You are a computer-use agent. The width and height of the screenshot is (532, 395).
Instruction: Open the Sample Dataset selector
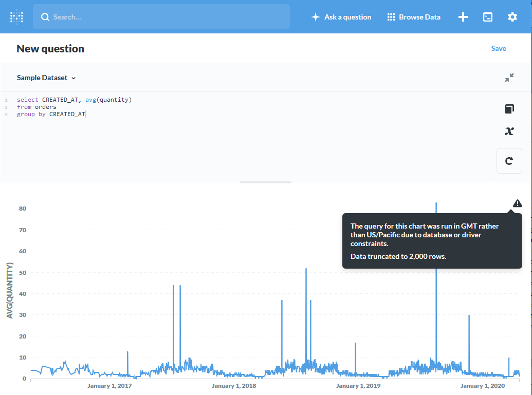tap(43, 78)
